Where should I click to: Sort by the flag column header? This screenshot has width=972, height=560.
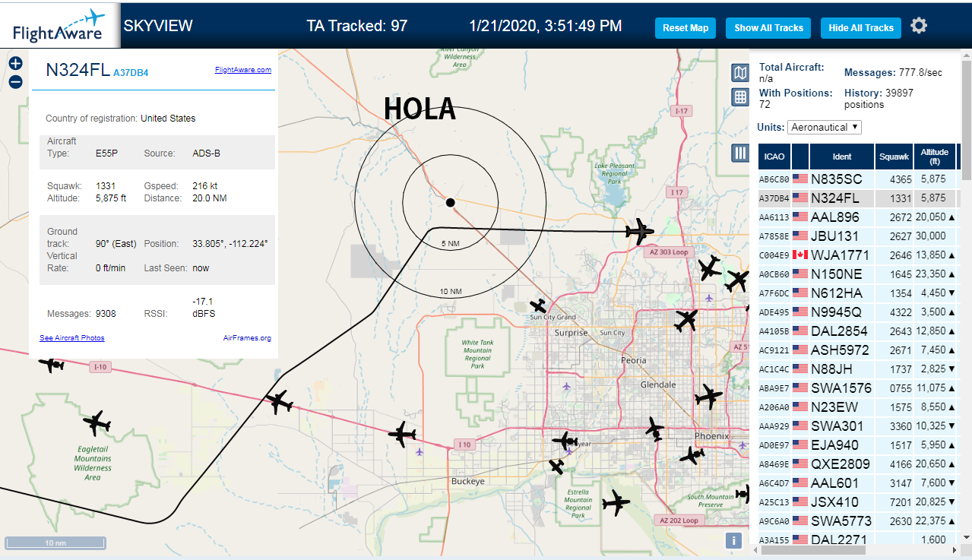[800, 157]
